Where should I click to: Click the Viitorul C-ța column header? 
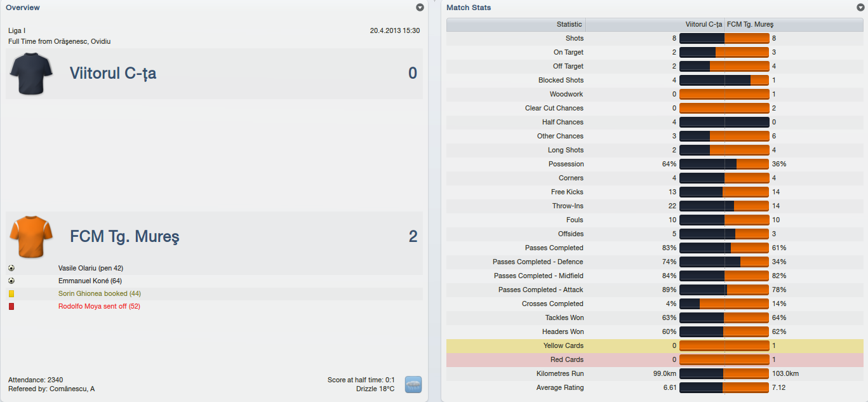tap(704, 24)
